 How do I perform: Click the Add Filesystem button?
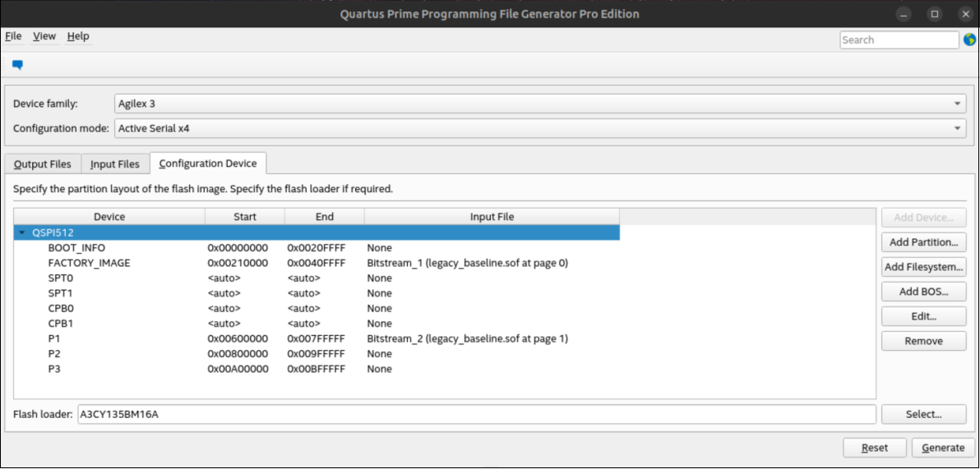[x=923, y=267]
